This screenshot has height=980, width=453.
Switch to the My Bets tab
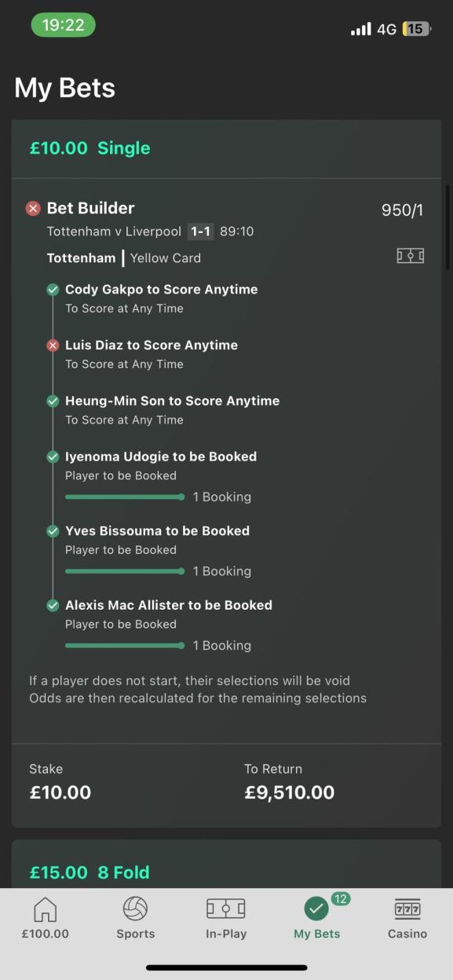[x=316, y=916]
